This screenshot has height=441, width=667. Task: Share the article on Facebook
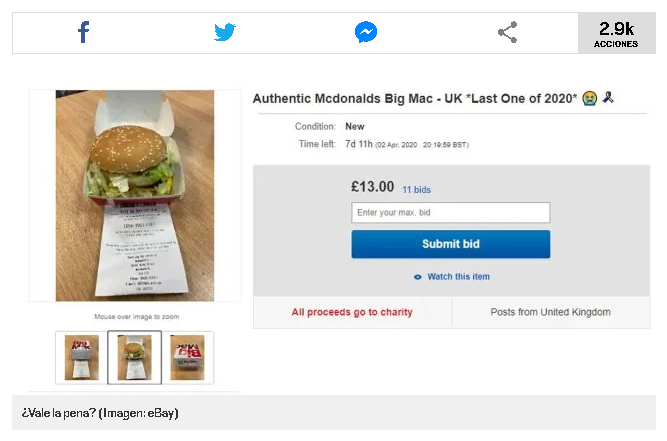pyautogui.click(x=83, y=32)
